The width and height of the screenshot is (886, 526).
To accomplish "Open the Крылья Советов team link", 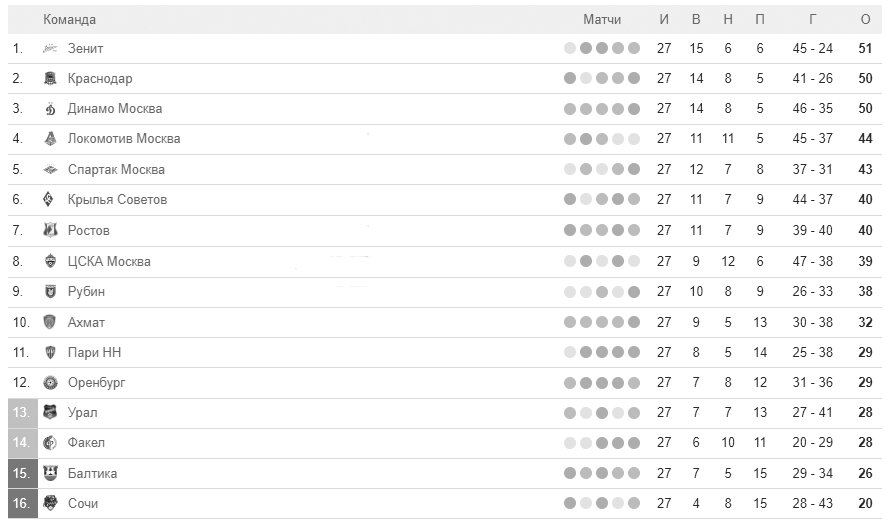I will tap(118, 199).
